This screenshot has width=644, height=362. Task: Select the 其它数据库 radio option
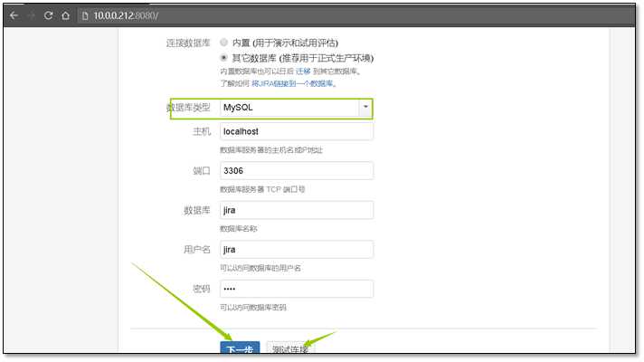(x=223, y=58)
